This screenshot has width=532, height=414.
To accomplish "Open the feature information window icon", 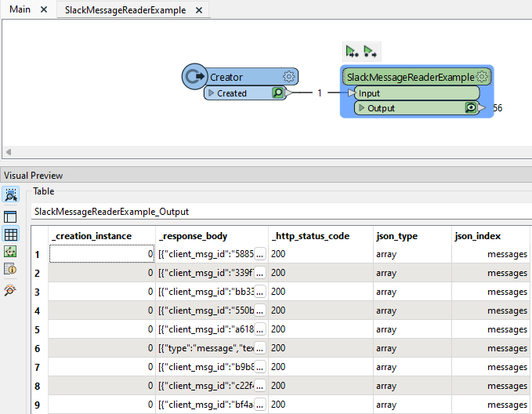I will click(11, 269).
